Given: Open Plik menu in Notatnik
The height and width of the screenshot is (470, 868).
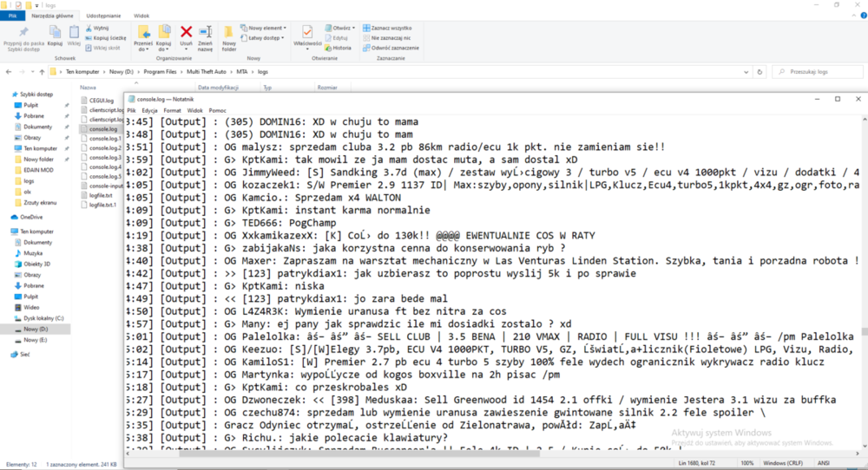Looking at the screenshot, I should (131, 111).
